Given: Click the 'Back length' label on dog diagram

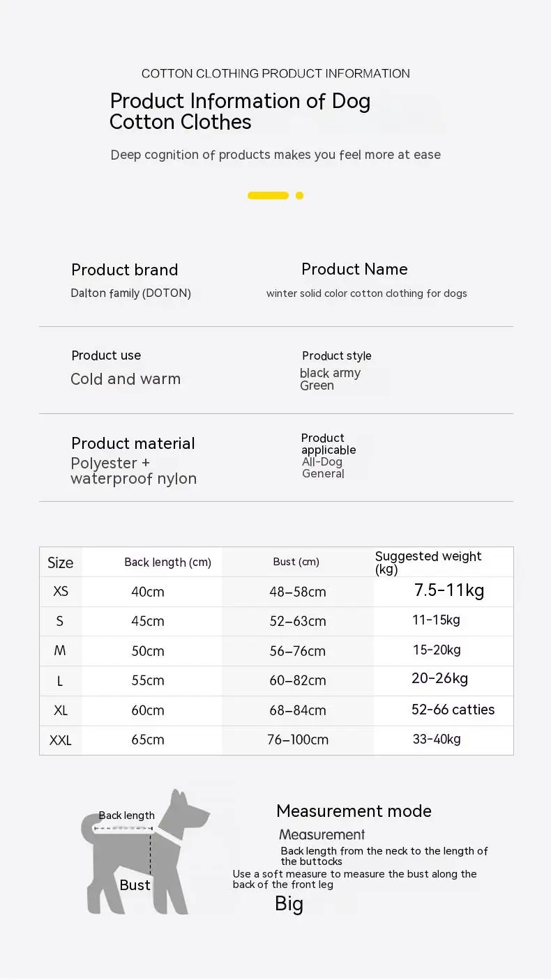Looking at the screenshot, I should (x=126, y=816).
